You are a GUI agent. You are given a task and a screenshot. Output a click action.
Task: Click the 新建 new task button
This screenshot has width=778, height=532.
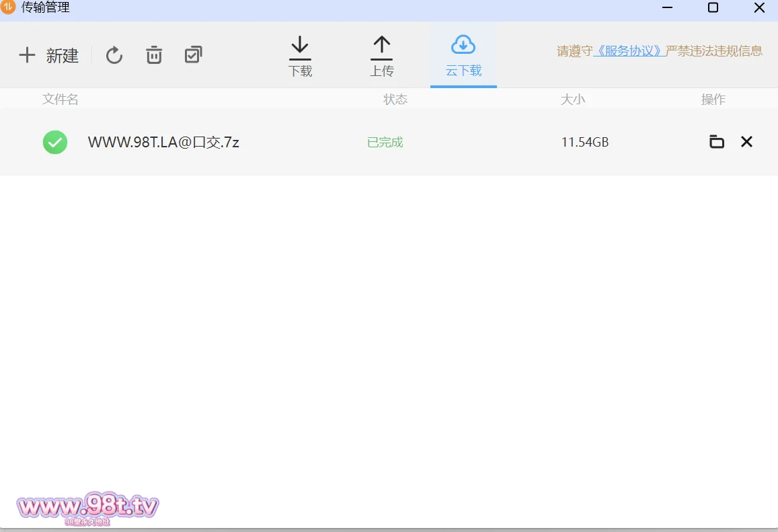click(x=48, y=55)
